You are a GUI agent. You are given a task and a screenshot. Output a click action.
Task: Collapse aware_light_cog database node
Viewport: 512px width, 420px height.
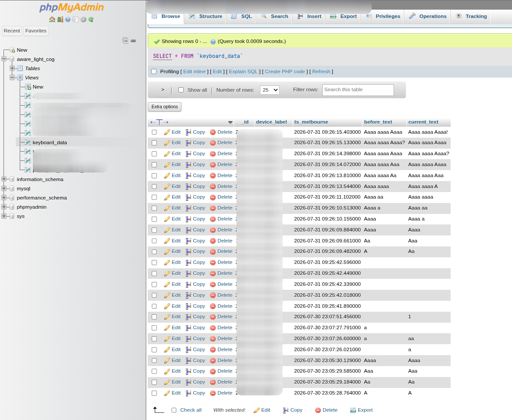4,59
